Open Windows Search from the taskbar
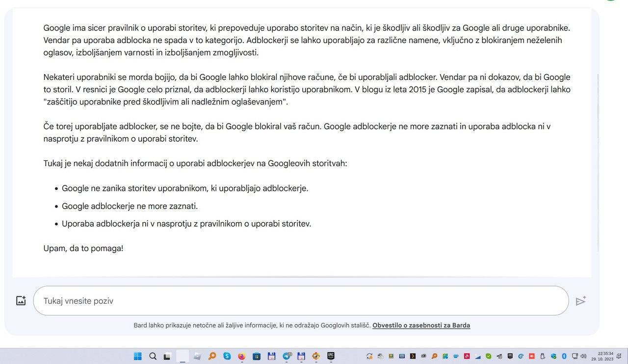This screenshot has width=628, height=364. pyautogui.click(x=153, y=356)
